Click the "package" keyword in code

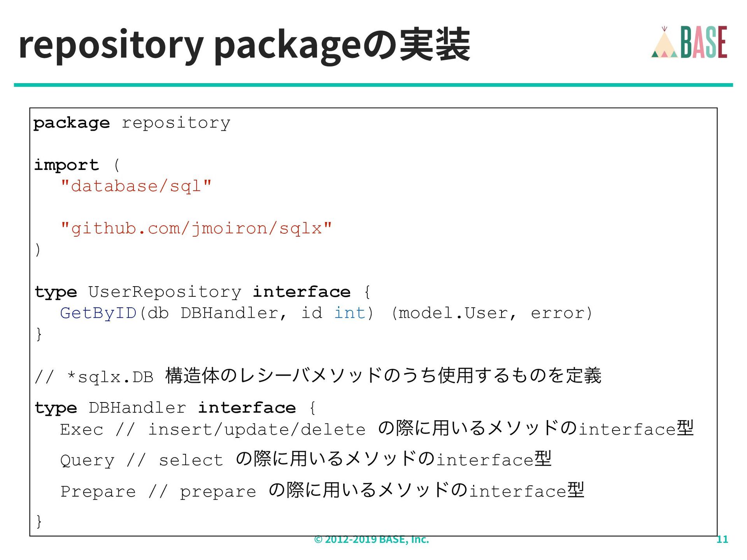coord(72,123)
